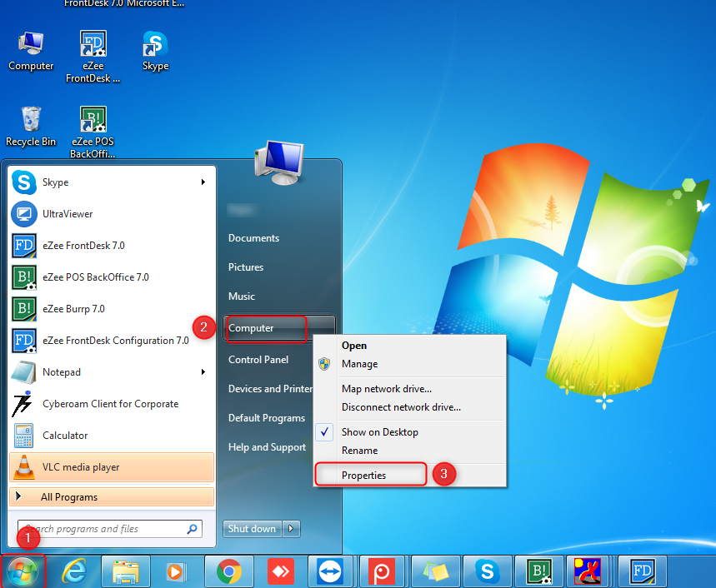The image size is (716, 588).
Task: Expand Notepad recent files arrow
Action: (203, 372)
